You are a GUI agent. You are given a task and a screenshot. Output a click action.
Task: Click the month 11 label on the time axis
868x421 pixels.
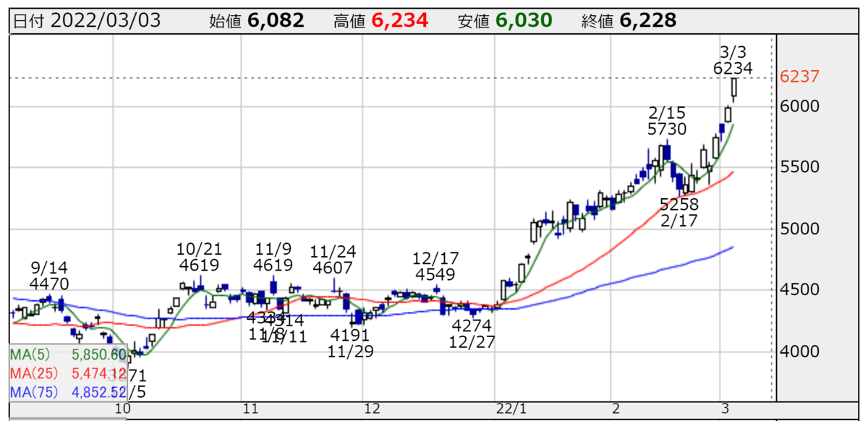point(250,409)
